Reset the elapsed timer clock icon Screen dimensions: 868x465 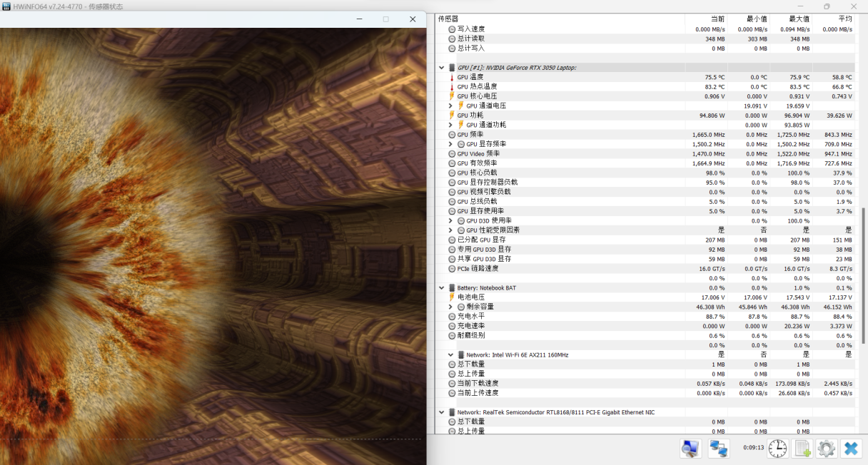pos(777,448)
